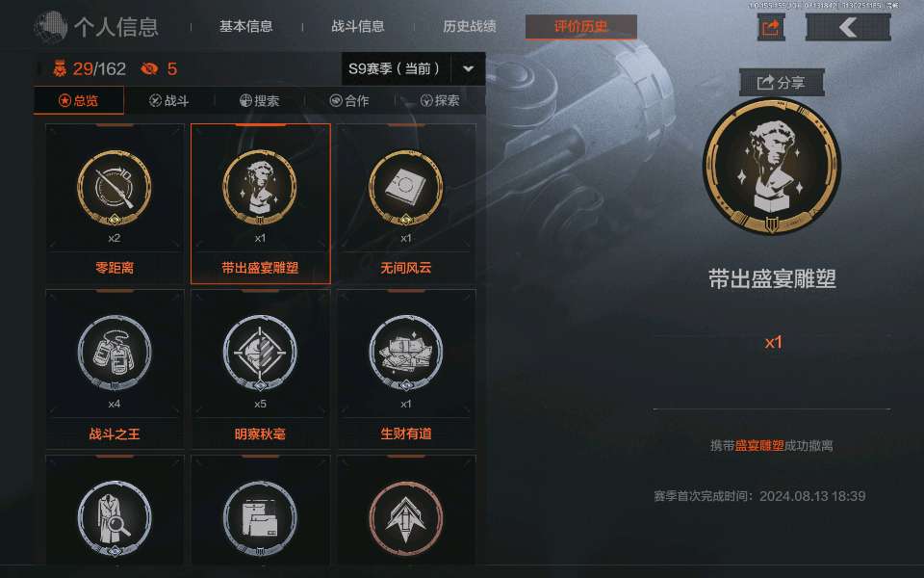Viewport: 924px width, 578px height.
Task: Filter badges by 搜索 category
Action: point(259,101)
